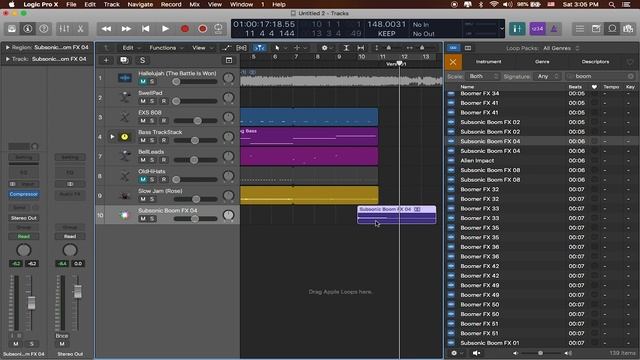Image resolution: width=640 pixels, height=360 pixels.
Task: Select the Instrument tab in loop browser
Action: 489,62
